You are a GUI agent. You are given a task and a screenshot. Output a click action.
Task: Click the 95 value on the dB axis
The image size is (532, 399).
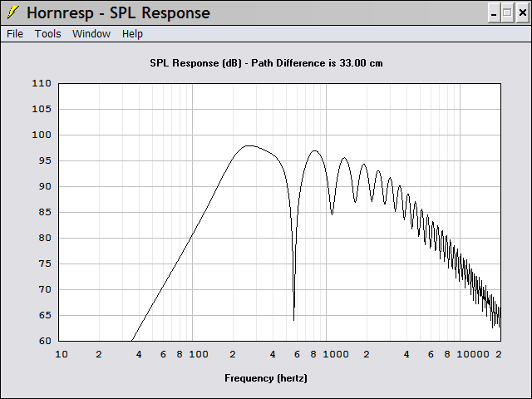(x=45, y=160)
